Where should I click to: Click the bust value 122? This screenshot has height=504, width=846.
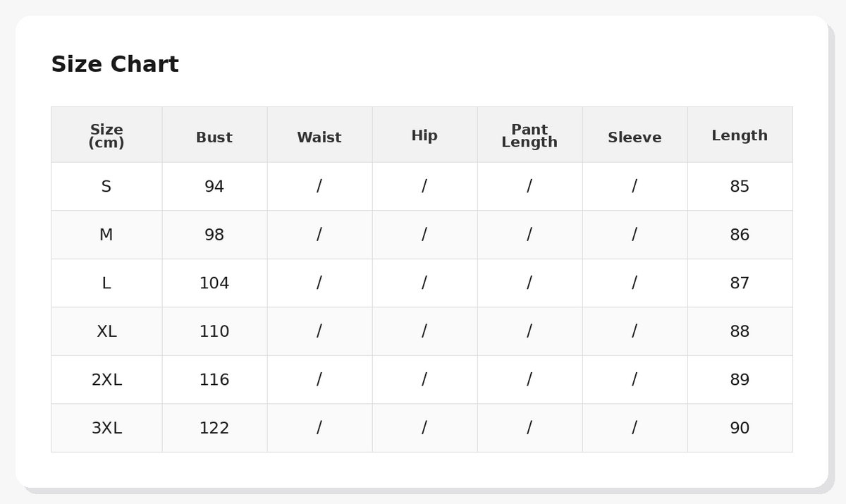click(x=214, y=429)
